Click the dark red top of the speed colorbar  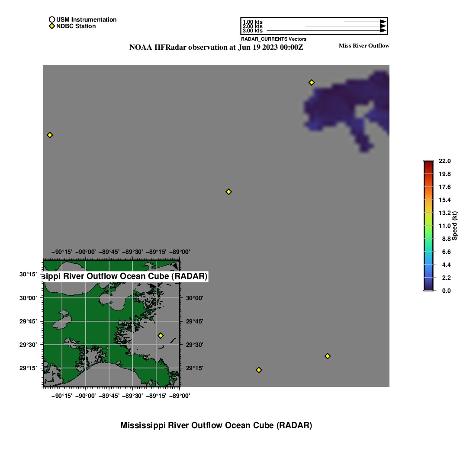(428, 163)
